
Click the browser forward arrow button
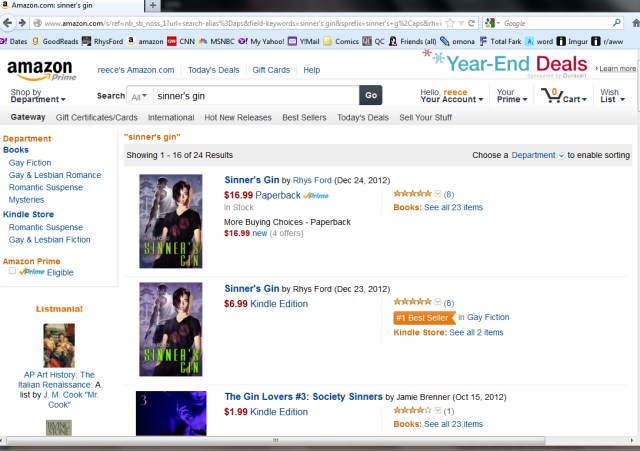pyautogui.click(x=22, y=23)
